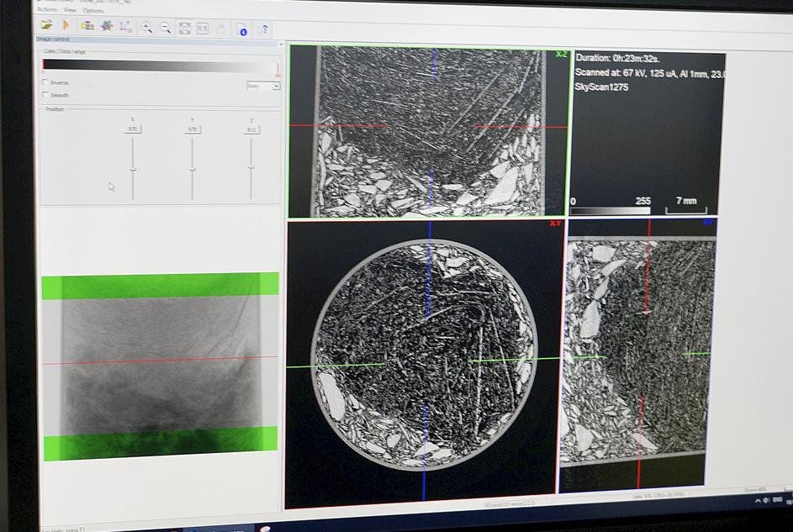Click the document info toolbar icon
Image resolution: width=793 pixels, height=532 pixels.
pos(241,29)
